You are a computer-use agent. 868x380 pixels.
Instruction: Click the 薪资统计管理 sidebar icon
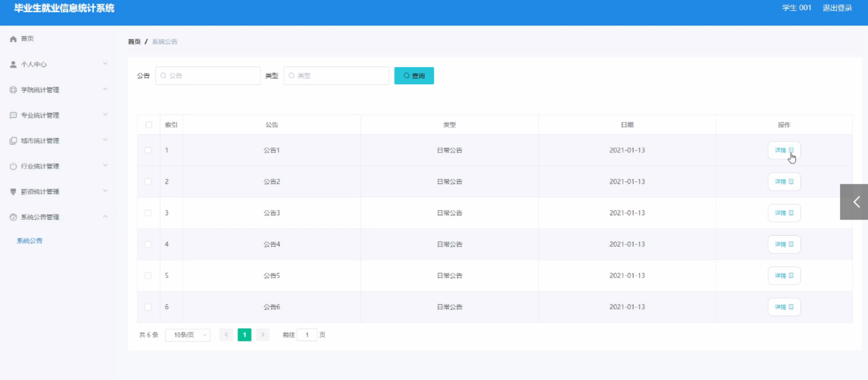(x=13, y=192)
